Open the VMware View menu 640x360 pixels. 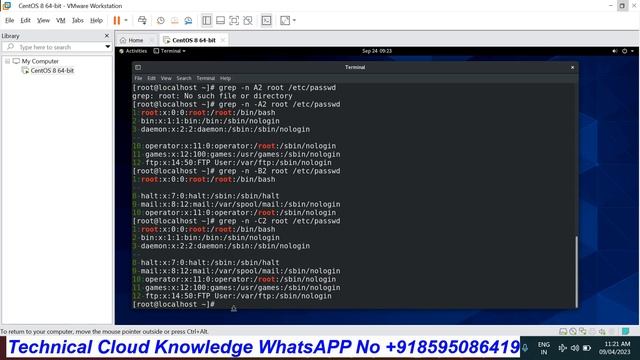[x=43, y=20]
